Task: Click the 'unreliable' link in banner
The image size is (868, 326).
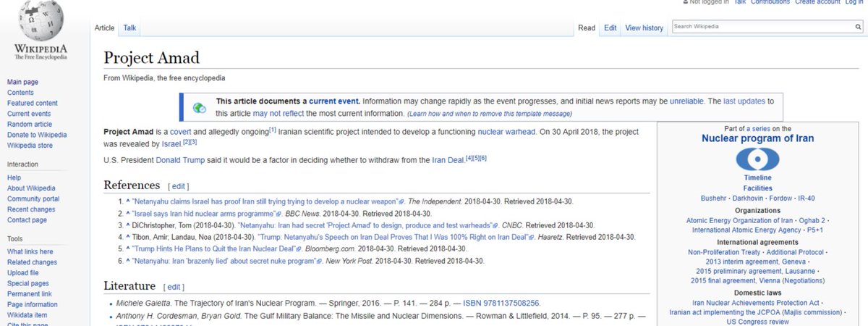Action: point(686,101)
